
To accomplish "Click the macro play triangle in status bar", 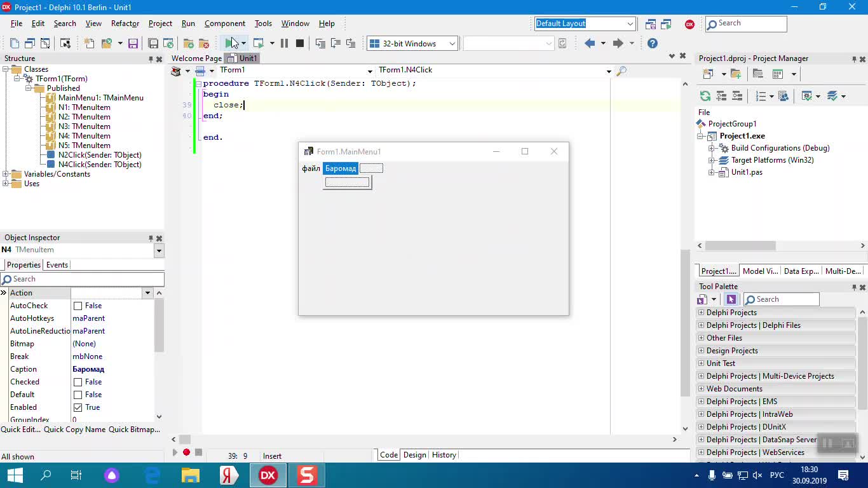I will click(x=175, y=452).
